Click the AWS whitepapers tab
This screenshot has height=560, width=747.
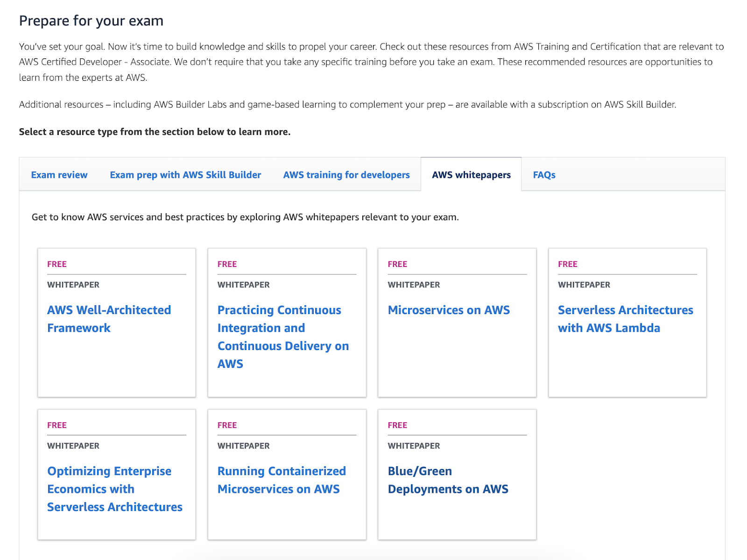pos(471,175)
